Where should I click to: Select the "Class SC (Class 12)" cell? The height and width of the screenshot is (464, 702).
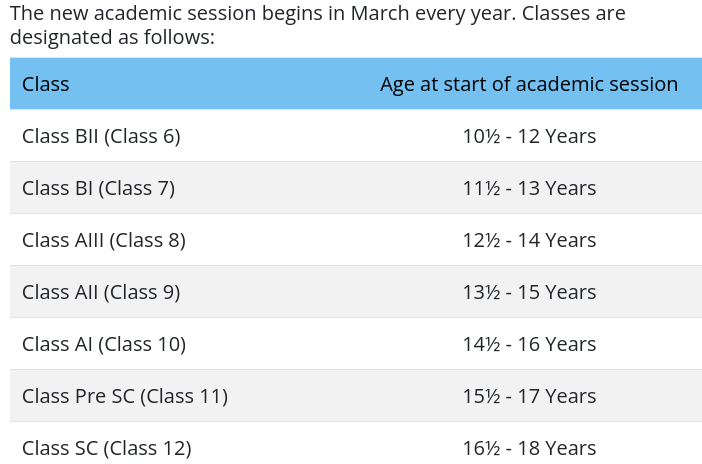(106, 448)
